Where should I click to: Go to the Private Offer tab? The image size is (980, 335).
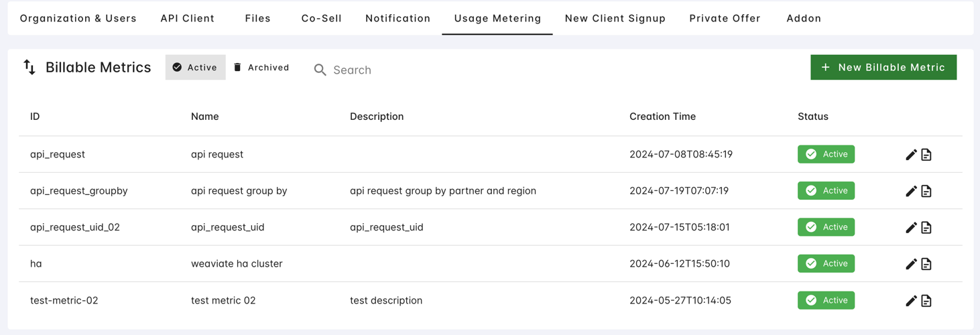tap(725, 18)
